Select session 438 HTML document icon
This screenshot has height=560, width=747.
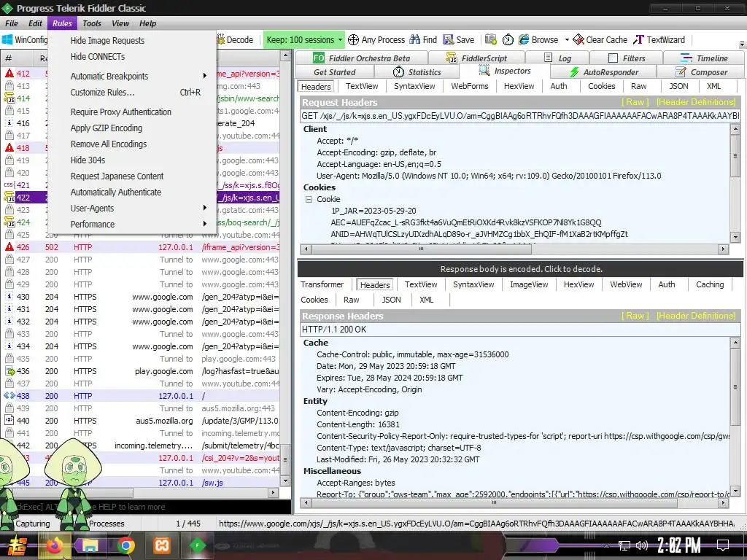(9, 396)
